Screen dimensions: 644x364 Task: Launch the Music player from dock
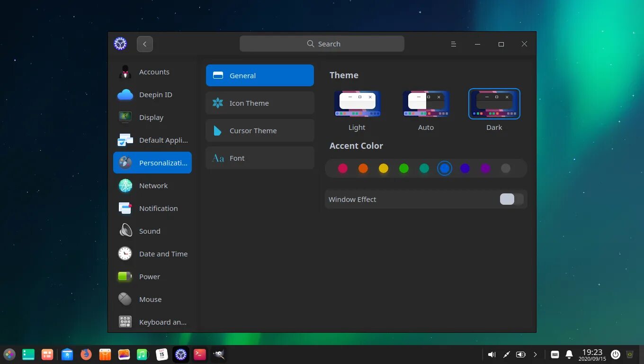143,354
